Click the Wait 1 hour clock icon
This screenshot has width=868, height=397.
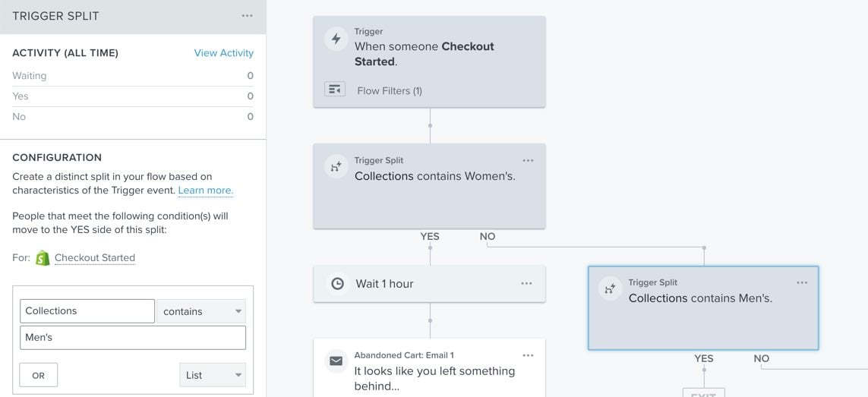(336, 284)
